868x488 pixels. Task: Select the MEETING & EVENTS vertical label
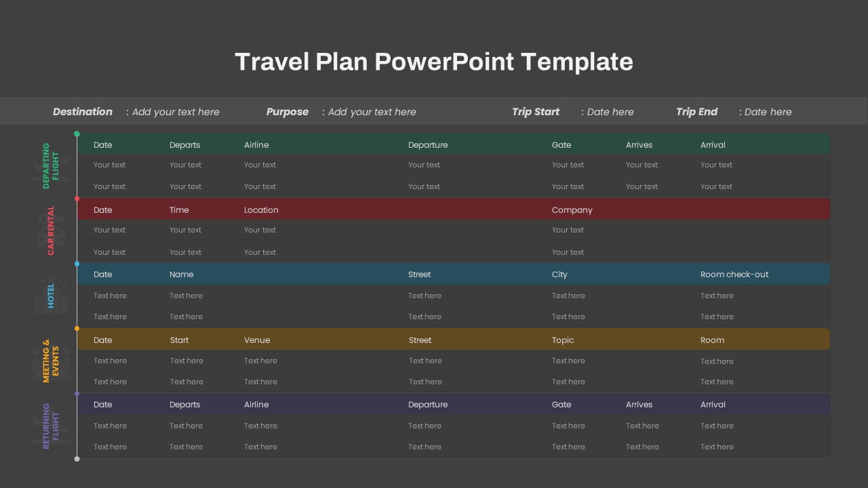[x=51, y=361]
